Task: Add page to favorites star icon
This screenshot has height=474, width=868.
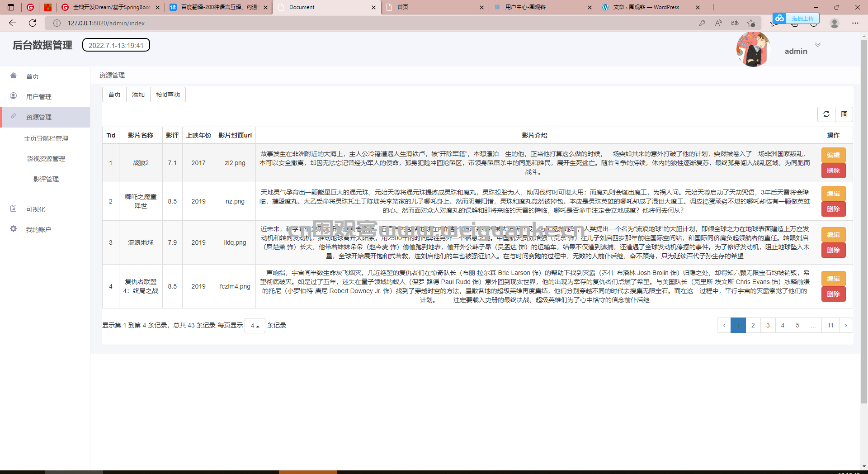Action: 751,23
